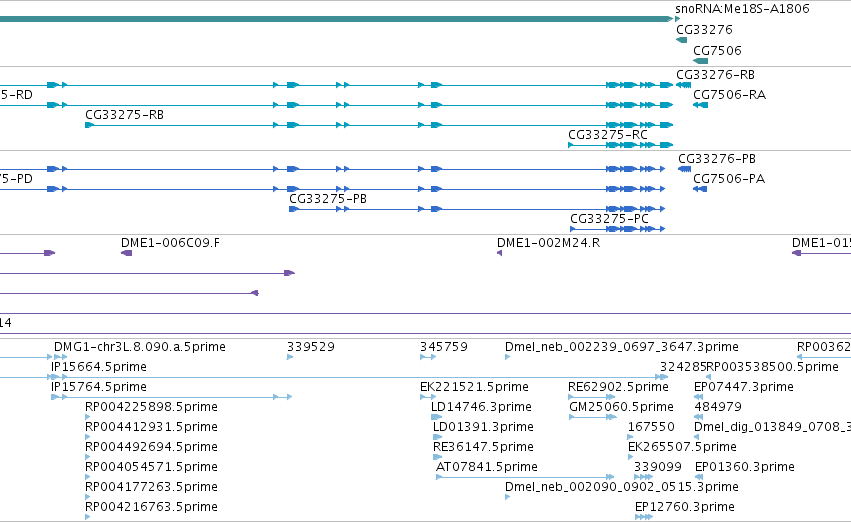The image size is (851, 522).
Task: Click the DME1-006C09.F feature label
Action: point(170,243)
